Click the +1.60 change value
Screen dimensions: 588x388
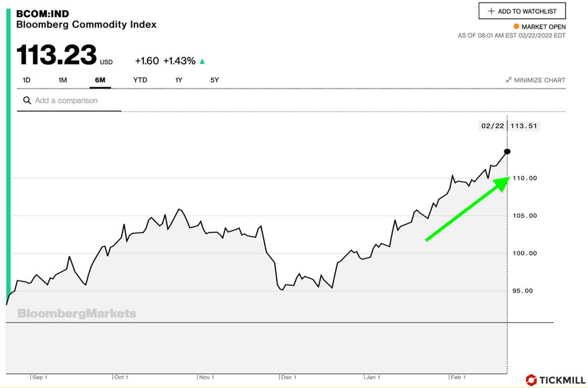(x=147, y=61)
